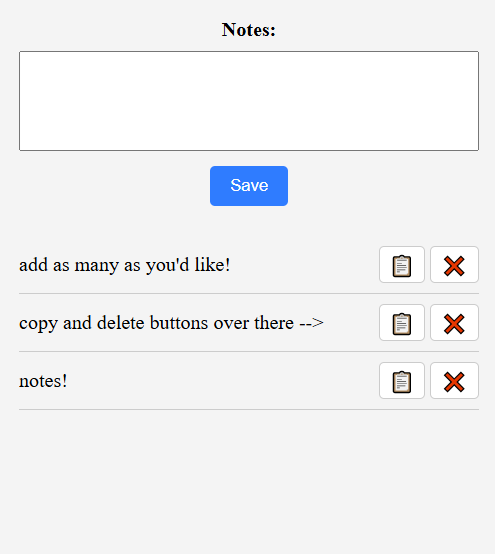The width and height of the screenshot is (495, 554).
Task: Select the "add as many as you'd like!" text
Action: [124, 265]
